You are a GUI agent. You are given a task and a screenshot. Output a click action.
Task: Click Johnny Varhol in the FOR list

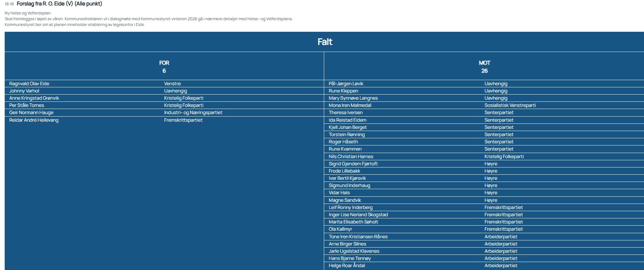pos(24,91)
